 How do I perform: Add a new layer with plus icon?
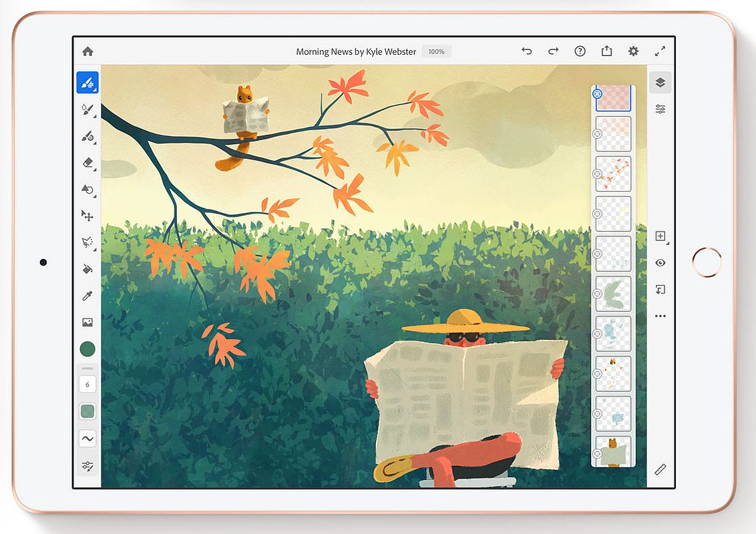coord(661,236)
